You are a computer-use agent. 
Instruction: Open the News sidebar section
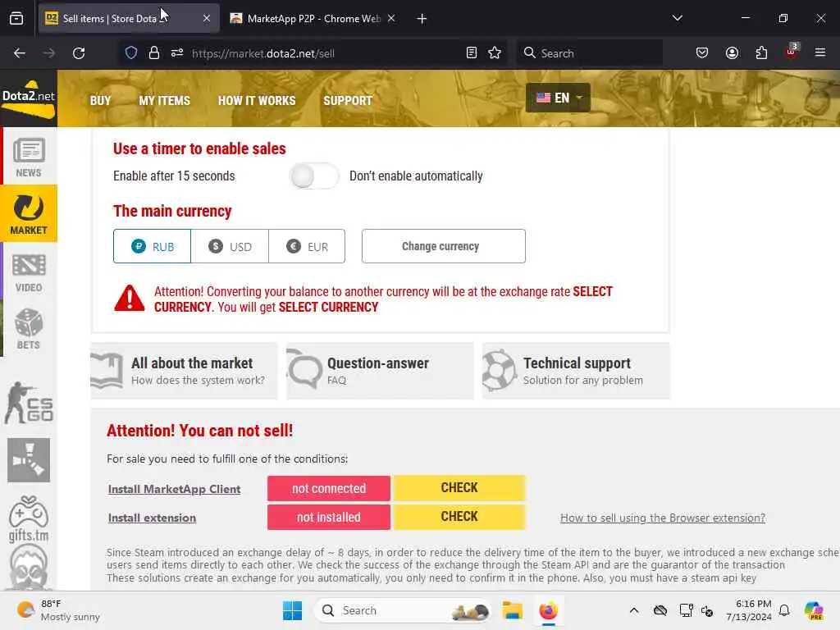(29, 157)
